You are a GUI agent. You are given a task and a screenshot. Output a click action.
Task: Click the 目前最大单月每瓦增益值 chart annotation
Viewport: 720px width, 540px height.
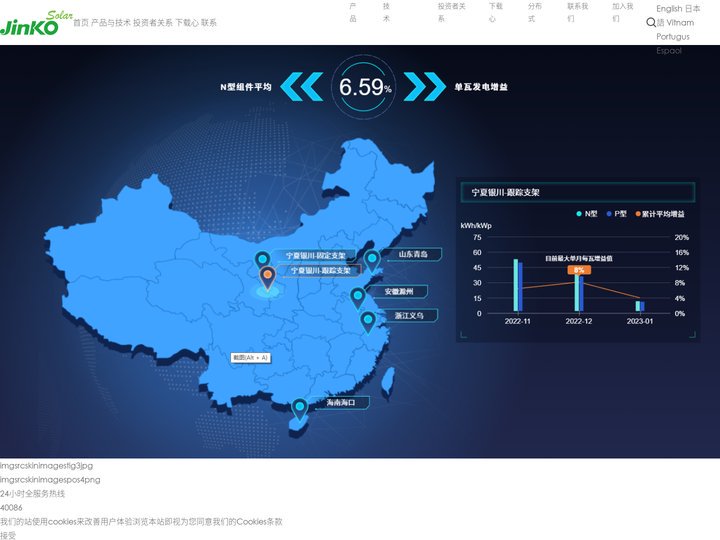click(x=579, y=259)
